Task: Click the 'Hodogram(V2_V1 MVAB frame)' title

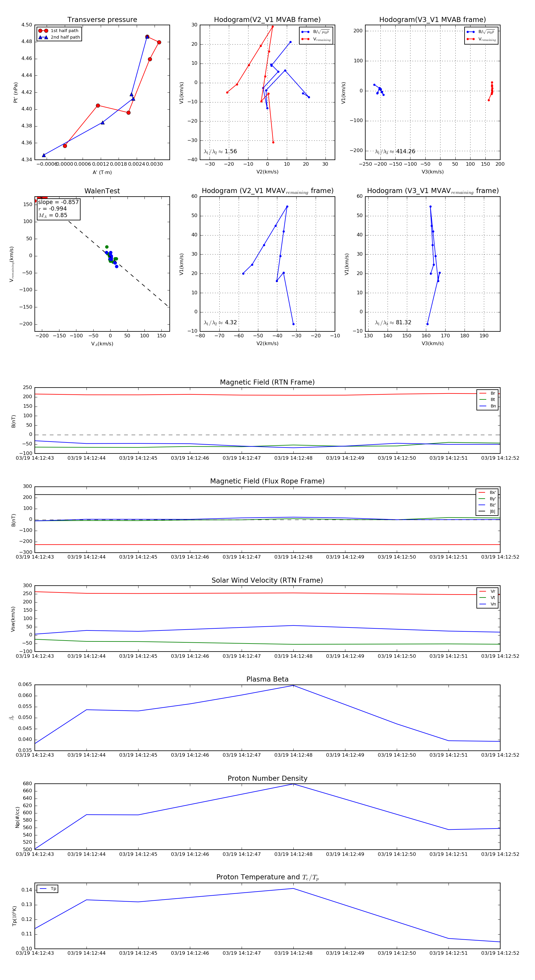Action: click(x=267, y=20)
